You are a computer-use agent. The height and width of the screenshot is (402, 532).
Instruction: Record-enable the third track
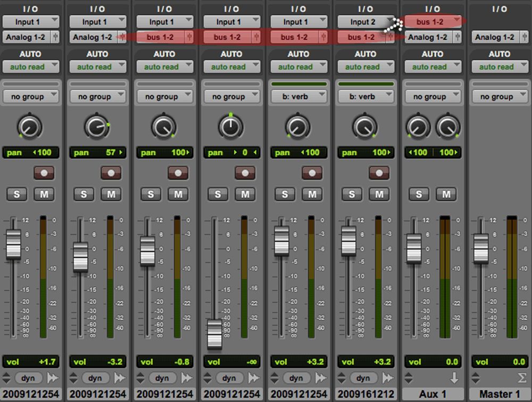(178, 172)
